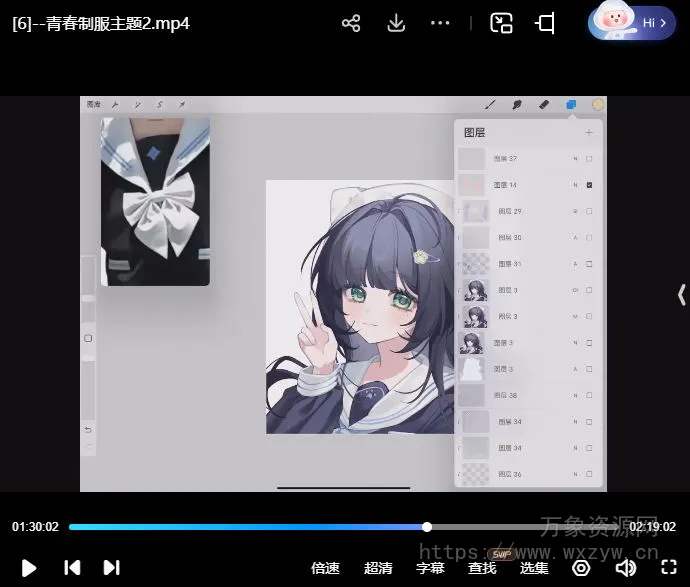
Task: Click the share icon in the header
Action: [x=351, y=23]
